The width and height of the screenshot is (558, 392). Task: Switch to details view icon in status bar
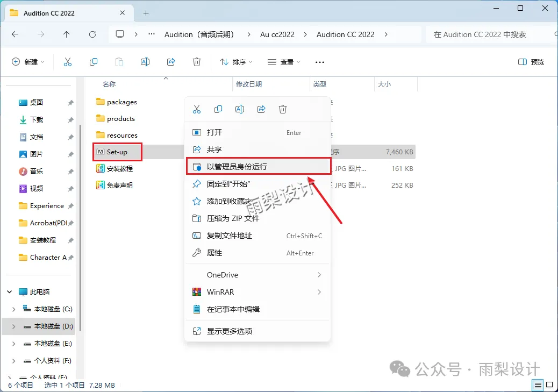pyautogui.click(x=538, y=385)
